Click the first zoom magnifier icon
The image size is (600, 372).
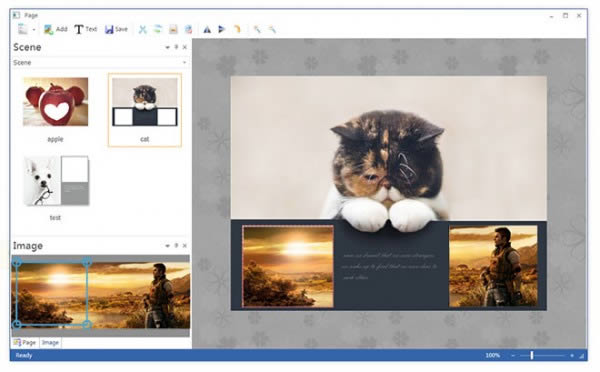click(x=257, y=29)
